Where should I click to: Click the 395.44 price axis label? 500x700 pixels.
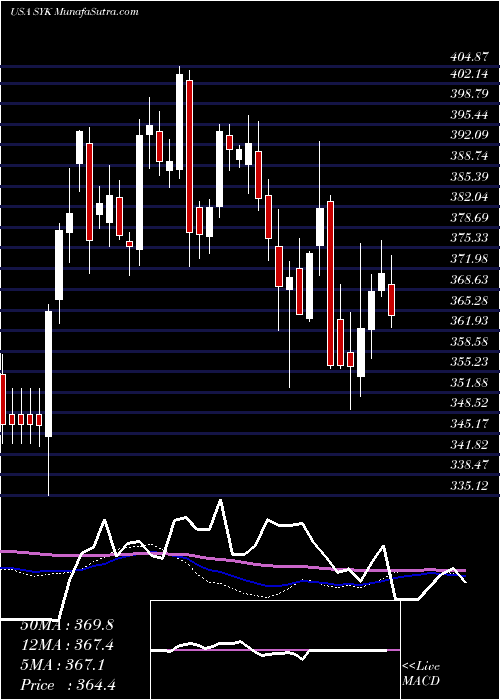[x=469, y=115]
